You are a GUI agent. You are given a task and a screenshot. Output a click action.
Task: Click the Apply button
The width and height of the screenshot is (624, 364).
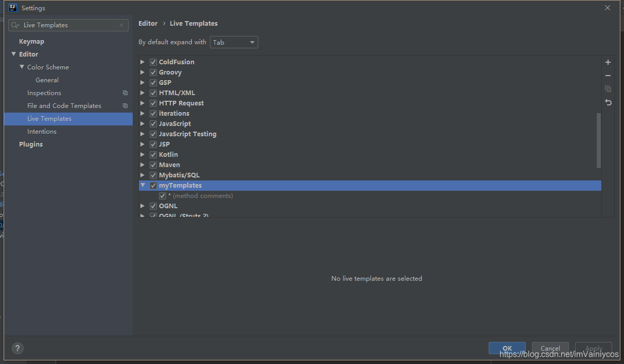(x=594, y=348)
